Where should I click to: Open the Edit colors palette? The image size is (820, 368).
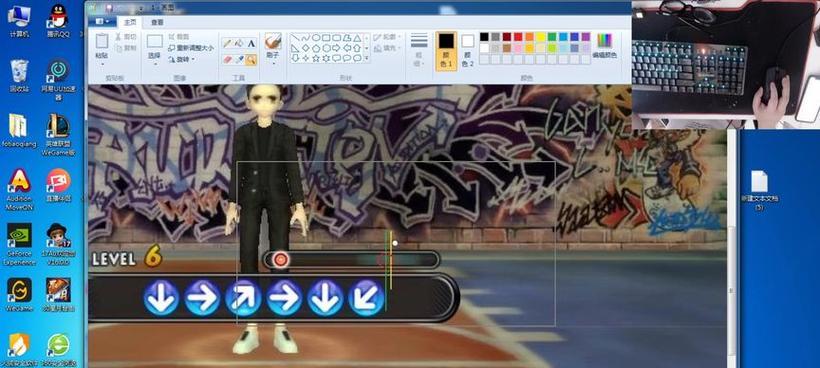[604, 45]
